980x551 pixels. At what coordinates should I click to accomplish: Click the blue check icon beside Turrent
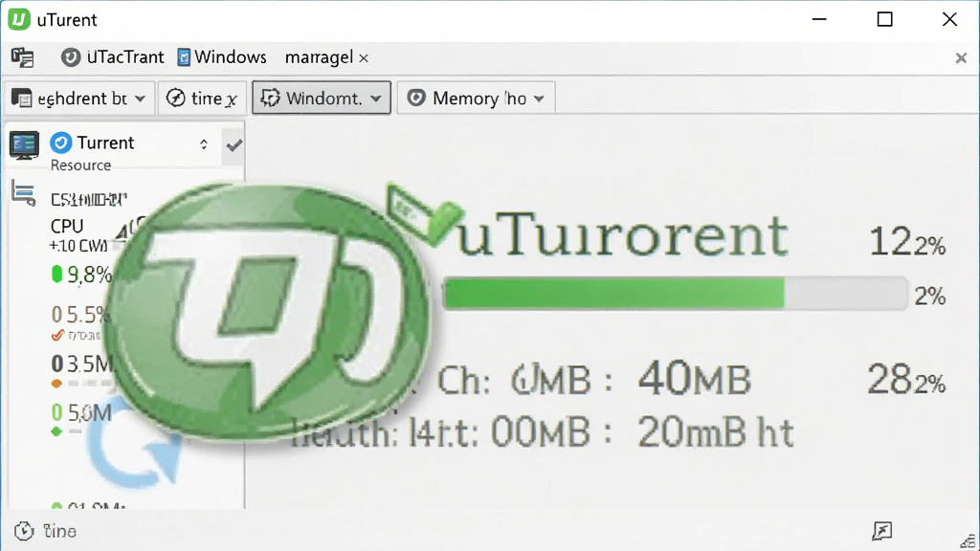click(x=60, y=143)
